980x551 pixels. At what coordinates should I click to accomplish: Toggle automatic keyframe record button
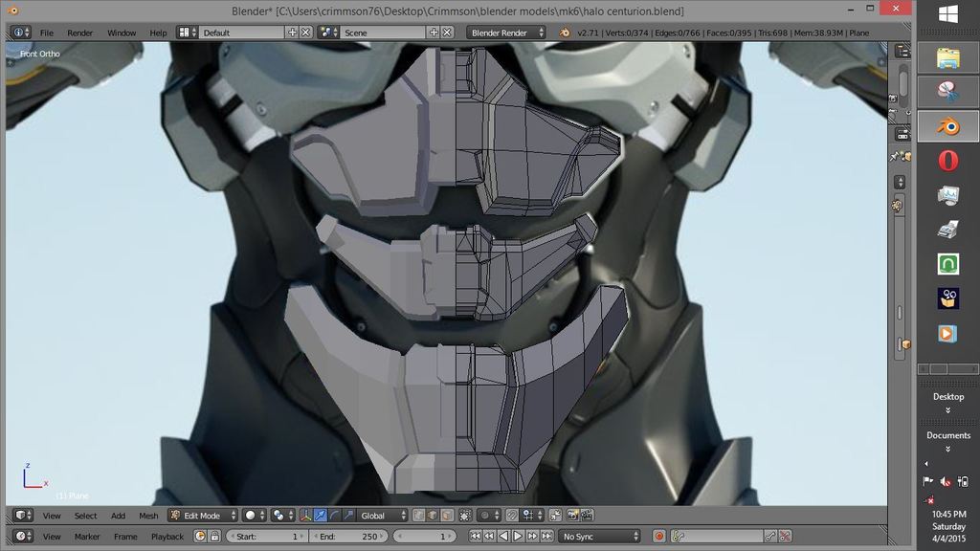(x=658, y=537)
